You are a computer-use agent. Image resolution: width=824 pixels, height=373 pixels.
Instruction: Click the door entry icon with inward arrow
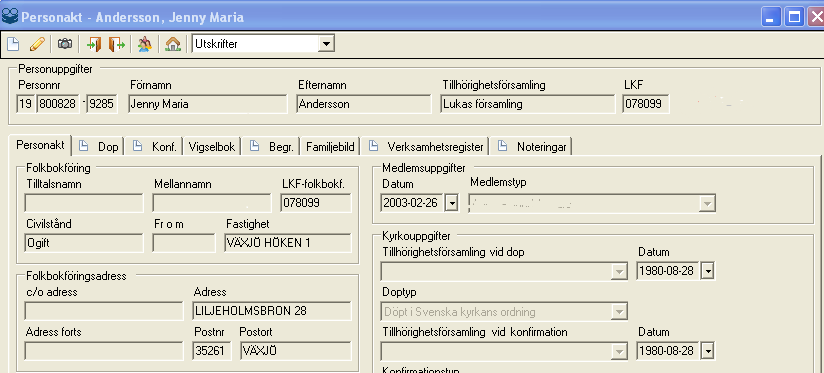pyautogui.click(x=94, y=44)
